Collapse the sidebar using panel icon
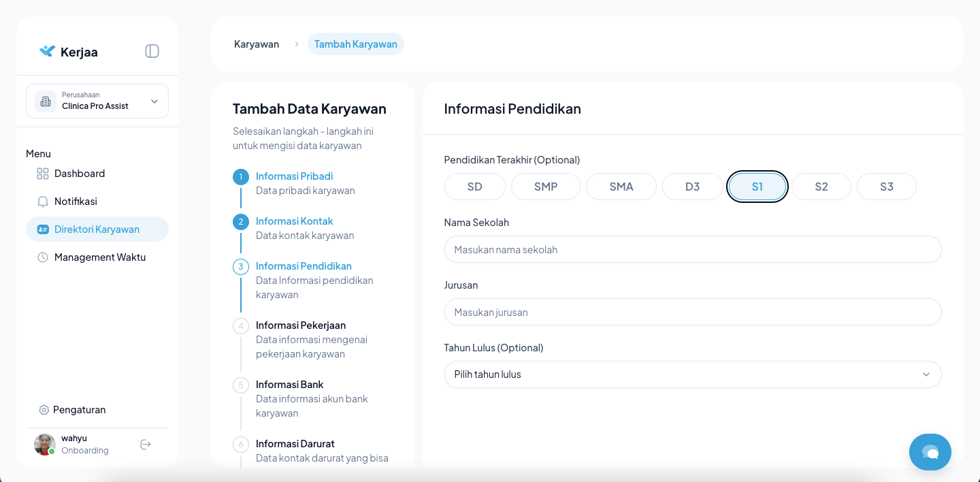This screenshot has height=482, width=980. click(x=152, y=51)
